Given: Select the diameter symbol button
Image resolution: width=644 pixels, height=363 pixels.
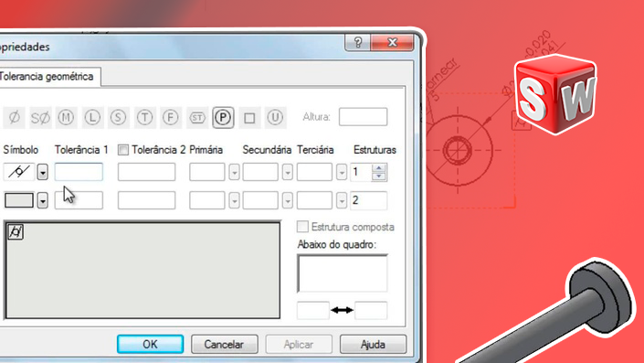Looking at the screenshot, I should click(x=15, y=118).
